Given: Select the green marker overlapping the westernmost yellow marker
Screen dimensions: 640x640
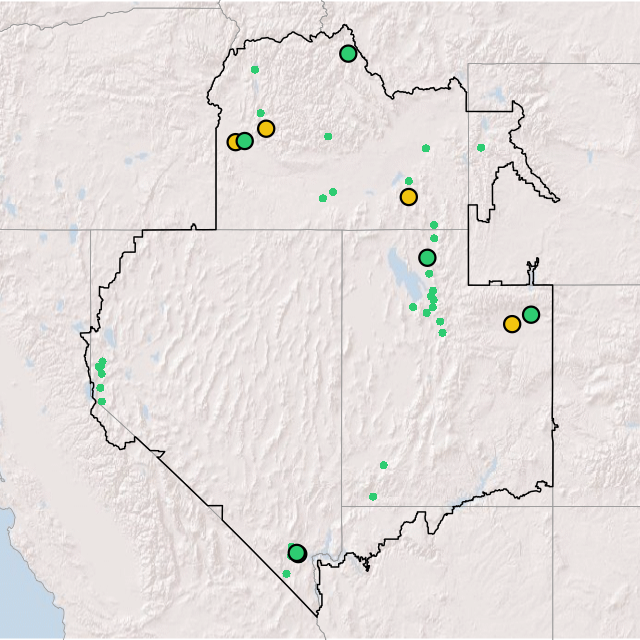Looking at the screenshot, I should click(x=245, y=141).
